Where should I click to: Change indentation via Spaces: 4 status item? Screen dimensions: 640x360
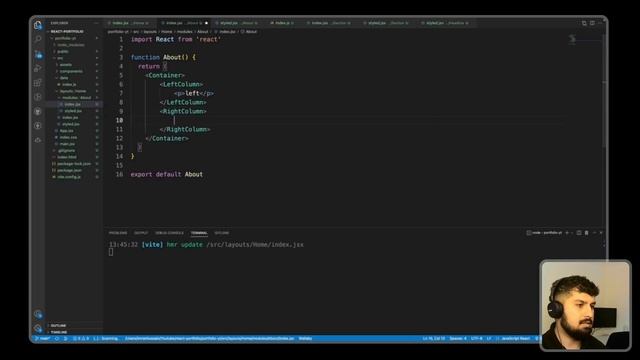pyautogui.click(x=458, y=338)
